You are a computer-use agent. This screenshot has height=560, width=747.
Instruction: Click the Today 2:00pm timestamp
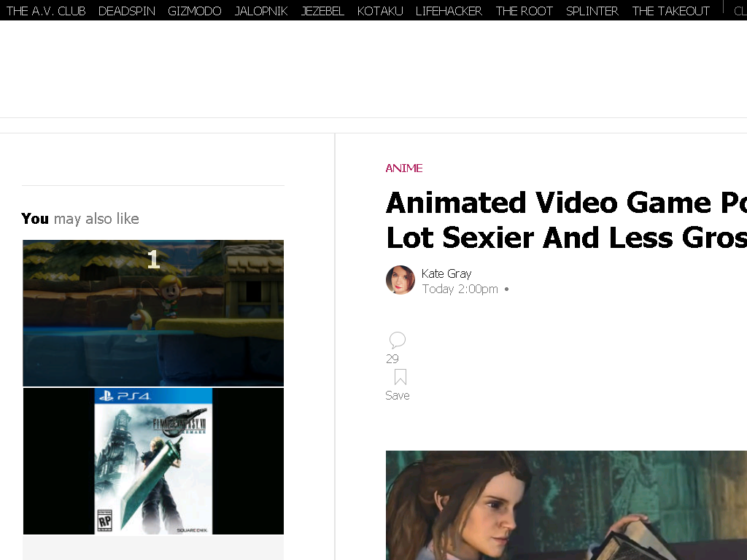point(460,289)
